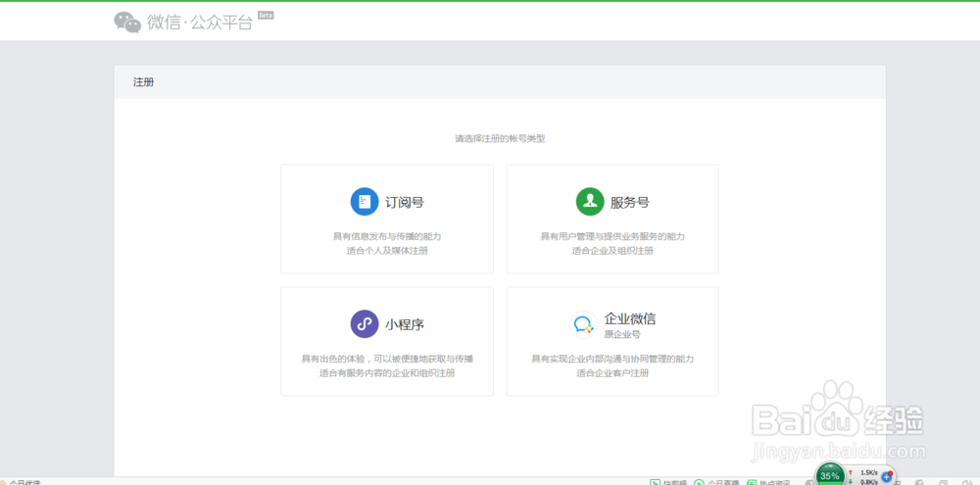Choose the 小程序 account type title
Image resolution: width=980 pixels, height=485 pixels.
[405, 325]
